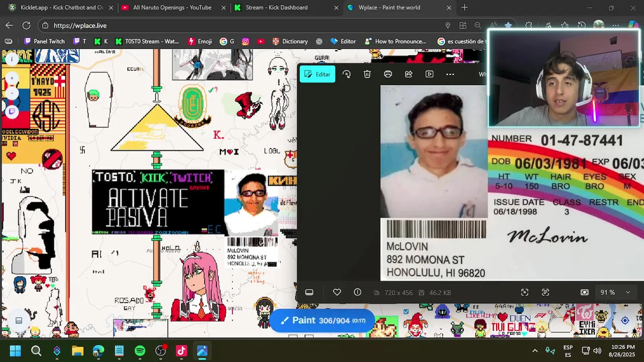The width and height of the screenshot is (644, 362).
Task: Open Windows Search from the taskbar
Action: point(36,351)
